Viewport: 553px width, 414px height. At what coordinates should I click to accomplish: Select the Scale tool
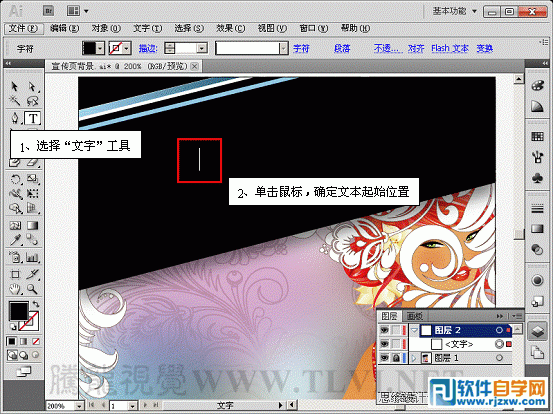[x=32, y=179]
